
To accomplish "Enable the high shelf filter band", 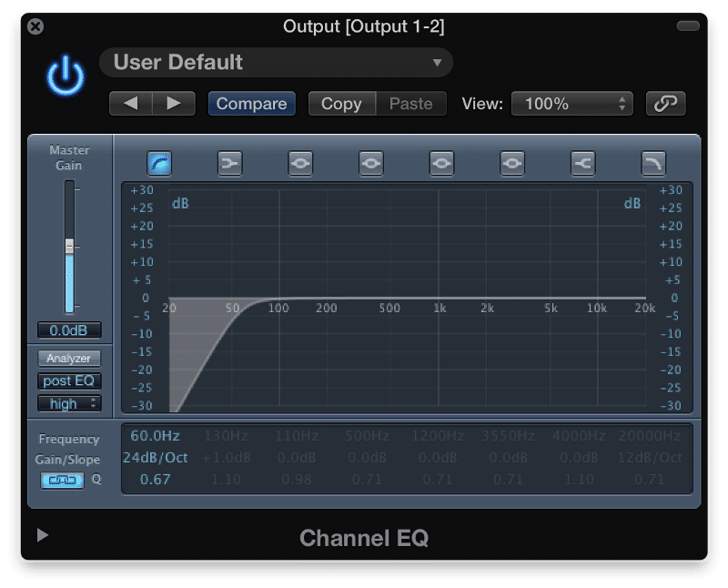I will [x=583, y=163].
